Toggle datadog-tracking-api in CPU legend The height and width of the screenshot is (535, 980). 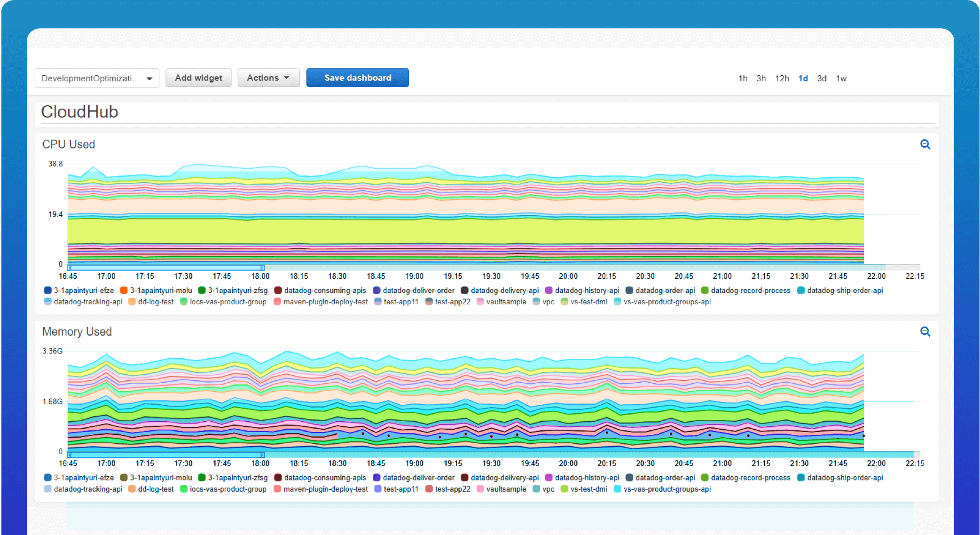83,302
